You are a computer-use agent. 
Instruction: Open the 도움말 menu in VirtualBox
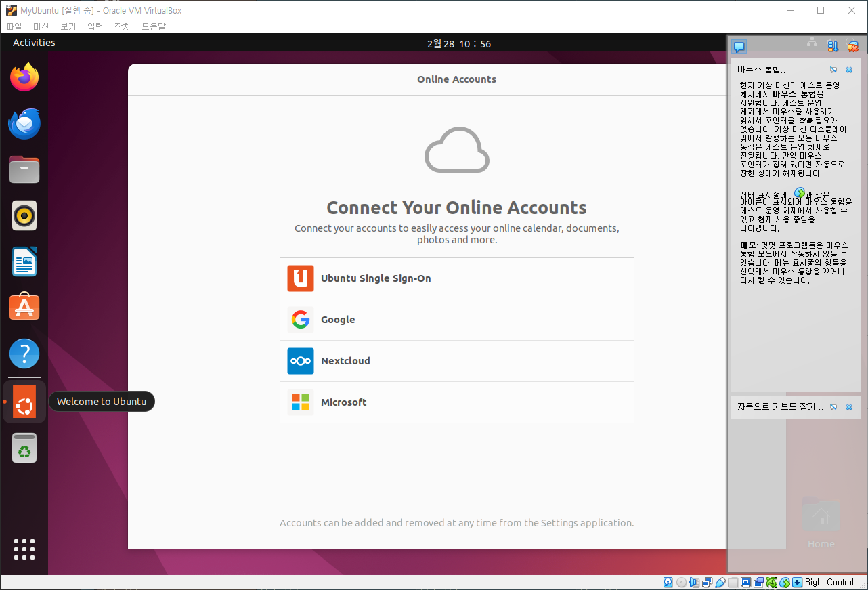(x=154, y=26)
